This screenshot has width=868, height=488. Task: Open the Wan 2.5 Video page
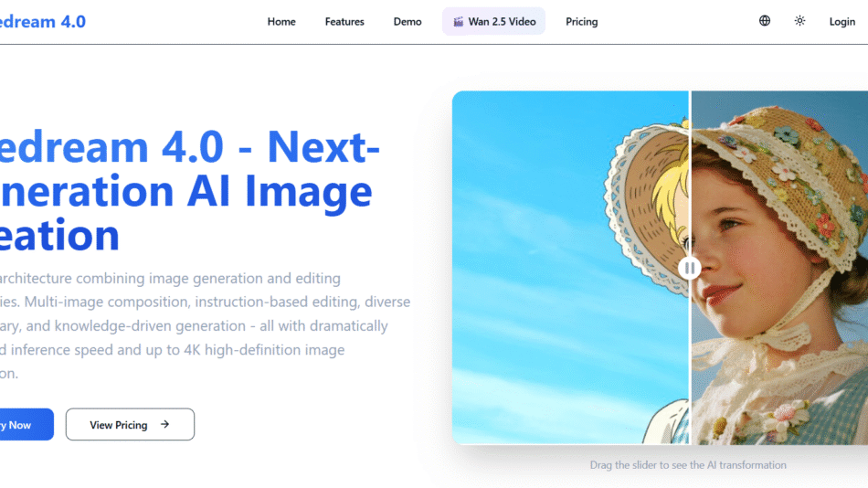pos(501,22)
